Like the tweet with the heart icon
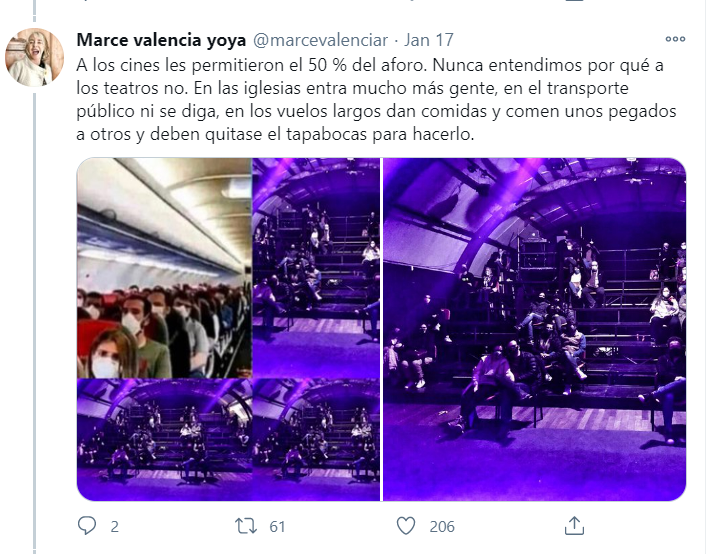The width and height of the screenshot is (717, 554). [406, 526]
